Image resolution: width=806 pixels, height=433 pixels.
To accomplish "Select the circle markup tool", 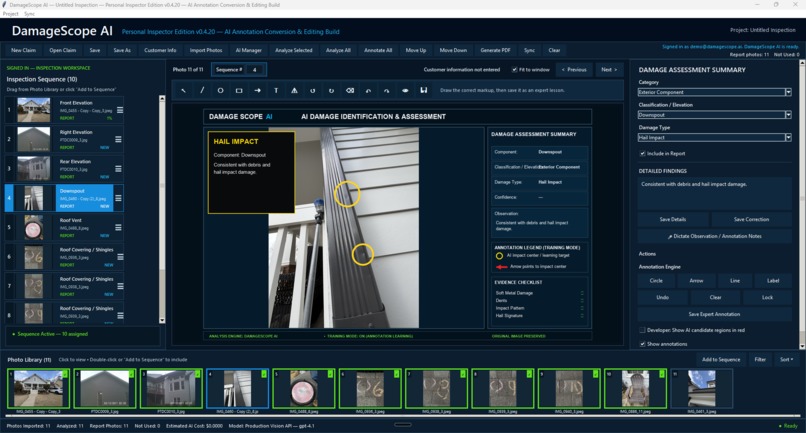I will click(x=221, y=91).
